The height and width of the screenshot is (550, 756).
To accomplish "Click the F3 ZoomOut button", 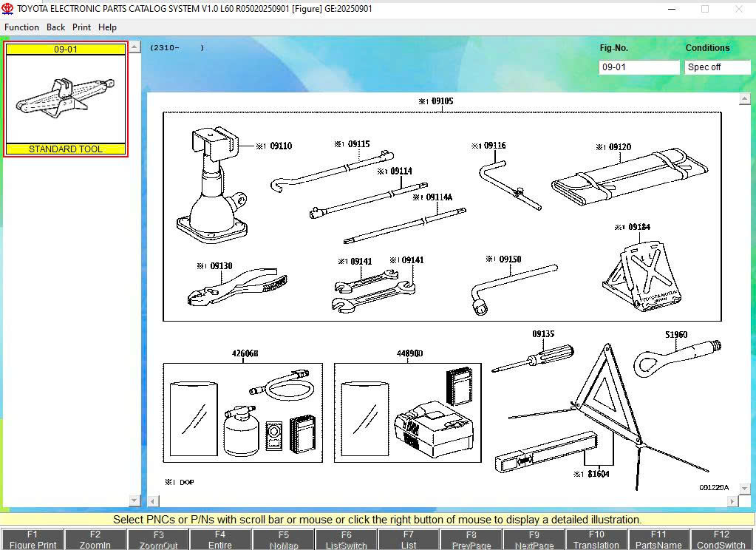I will click(157, 539).
